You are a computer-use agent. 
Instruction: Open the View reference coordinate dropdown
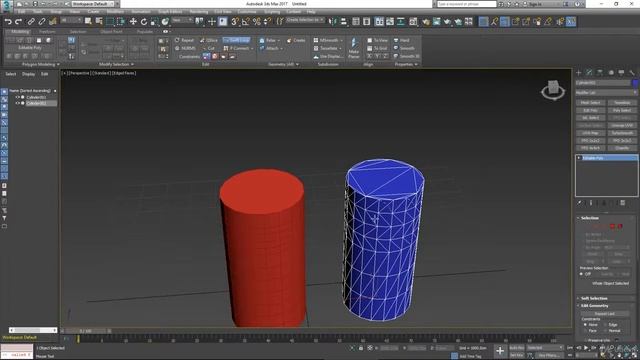(x=182, y=20)
